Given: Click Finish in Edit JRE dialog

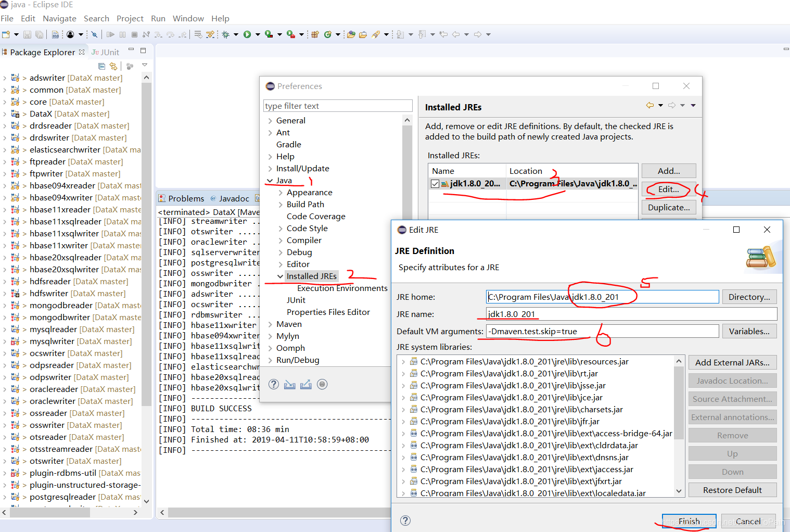Looking at the screenshot, I should click(x=689, y=521).
